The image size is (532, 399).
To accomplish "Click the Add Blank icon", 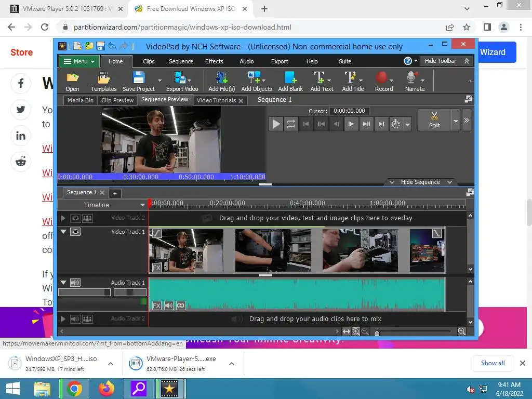I will coord(290,82).
